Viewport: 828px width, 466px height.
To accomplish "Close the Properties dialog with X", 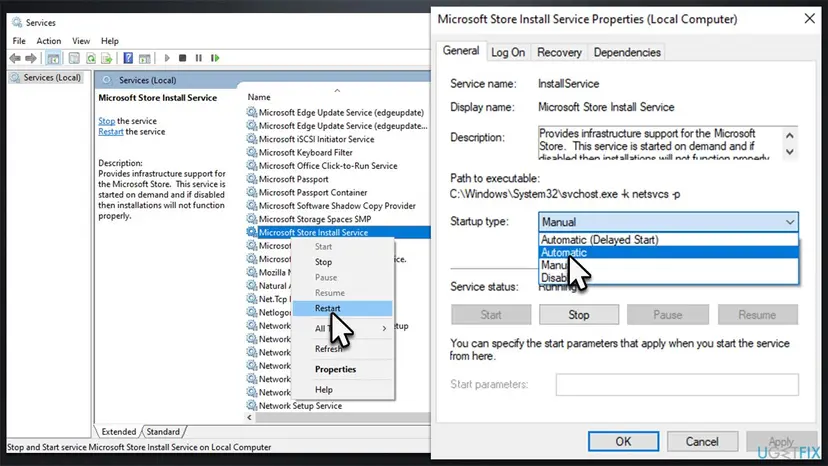I will pos(809,18).
